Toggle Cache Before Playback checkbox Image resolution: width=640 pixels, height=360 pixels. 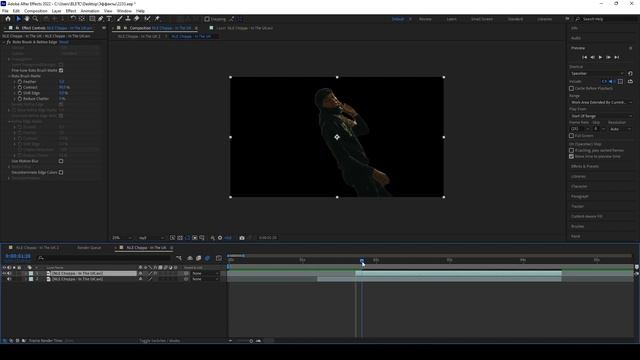(571, 88)
